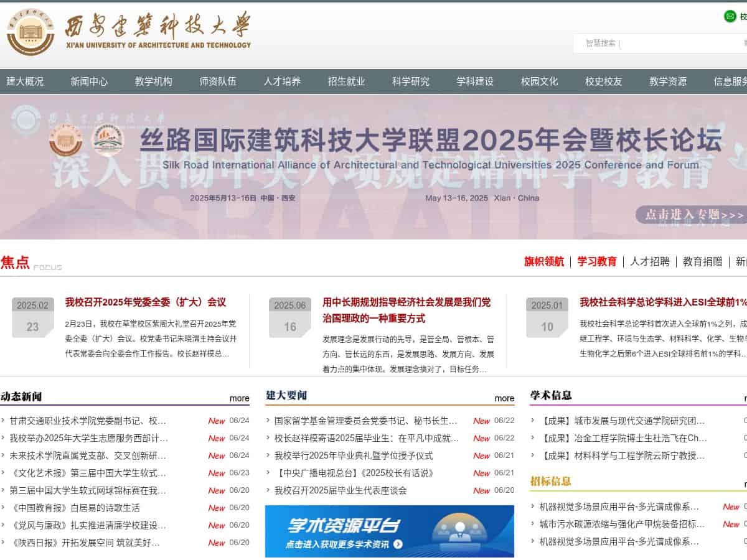Click the university emblem logo
The image size is (747, 560).
[x=31, y=32]
